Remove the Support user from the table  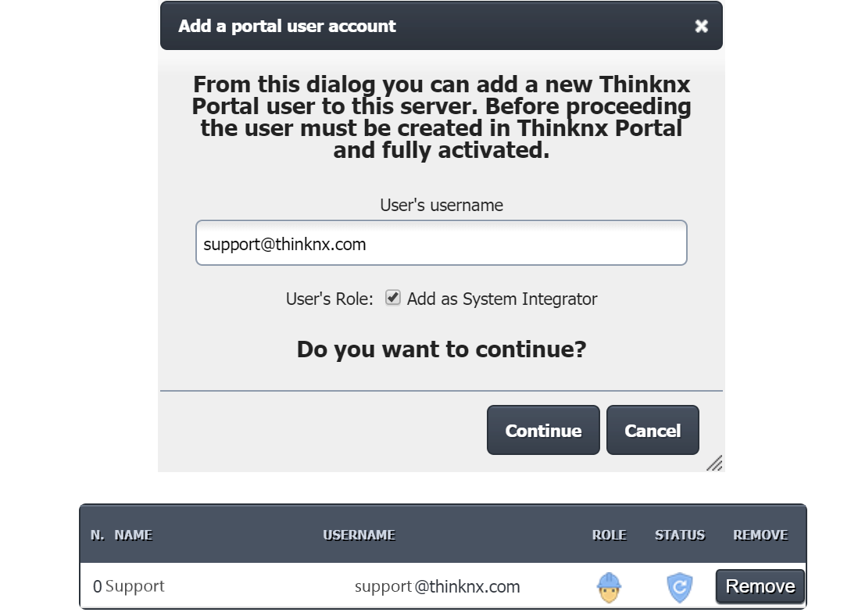tap(760, 586)
